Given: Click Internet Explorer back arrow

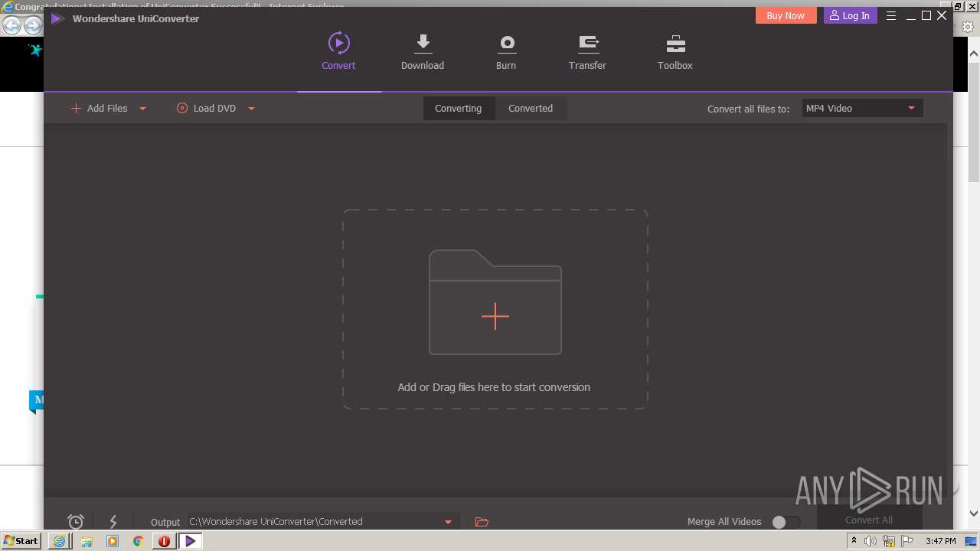Looking at the screenshot, I should click(11, 25).
